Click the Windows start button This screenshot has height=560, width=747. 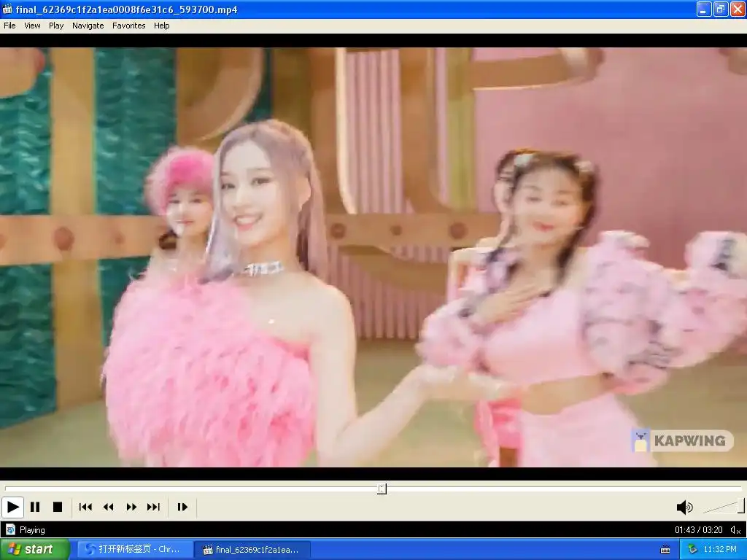[35, 550]
